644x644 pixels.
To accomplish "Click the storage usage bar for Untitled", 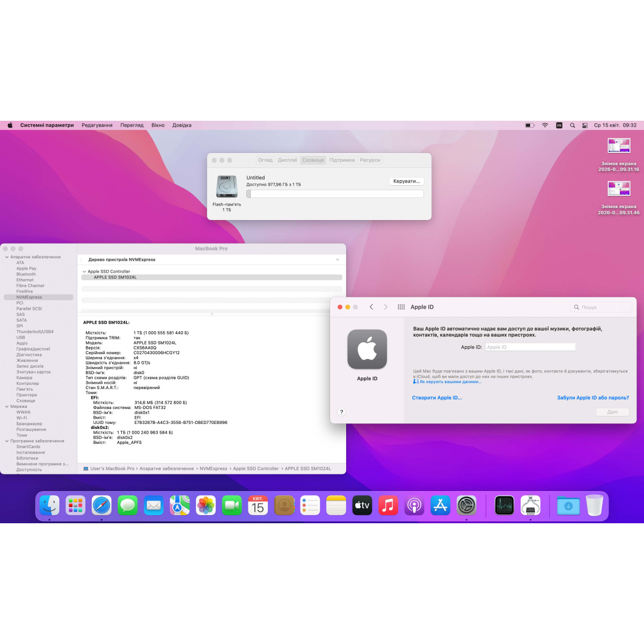I will coord(335,194).
